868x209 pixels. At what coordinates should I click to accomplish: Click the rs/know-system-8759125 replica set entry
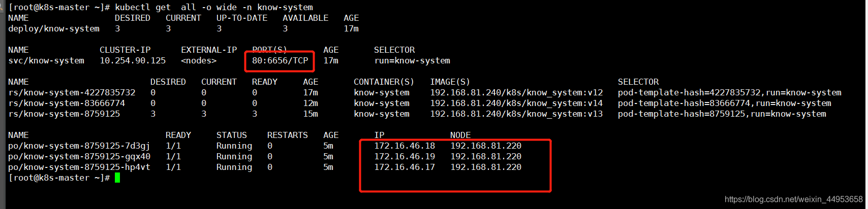(64, 114)
